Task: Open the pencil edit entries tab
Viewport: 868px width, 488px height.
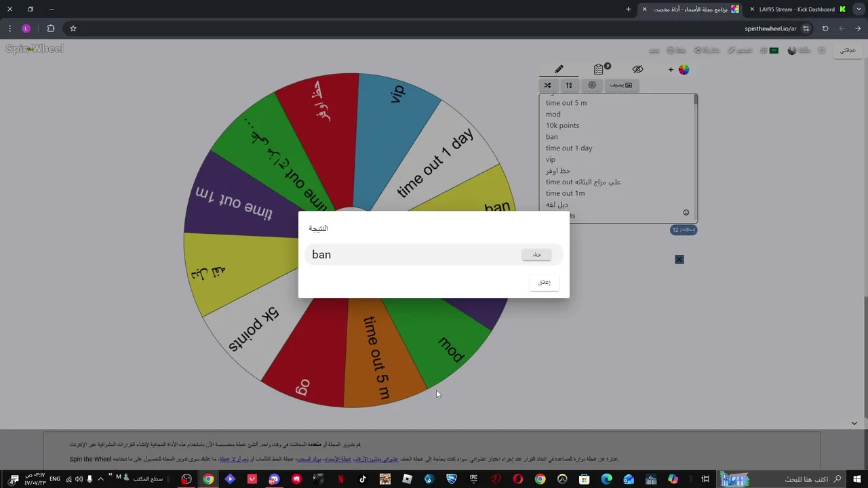Action: (x=559, y=69)
